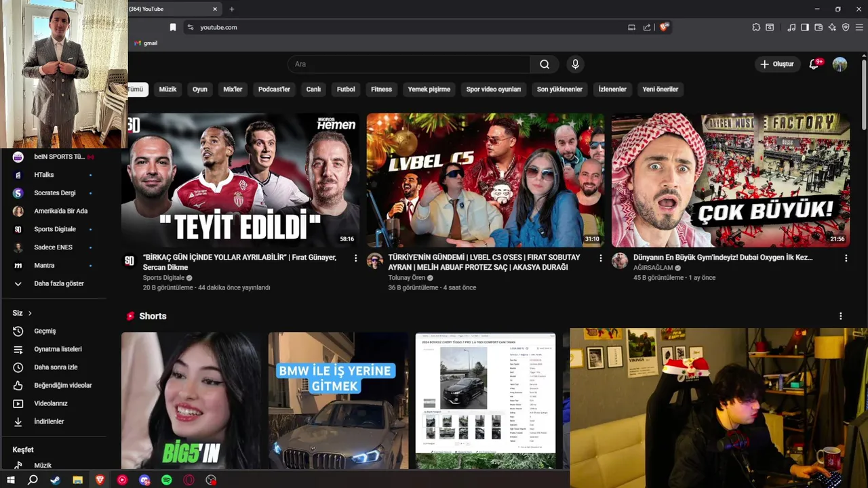Click the YouTube search magnifier button

click(x=545, y=64)
